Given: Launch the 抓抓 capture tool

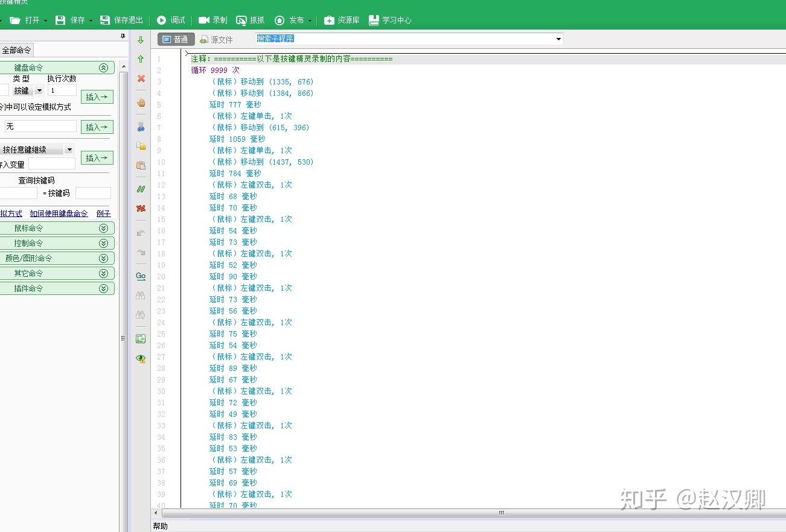Looking at the screenshot, I should coord(250,20).
